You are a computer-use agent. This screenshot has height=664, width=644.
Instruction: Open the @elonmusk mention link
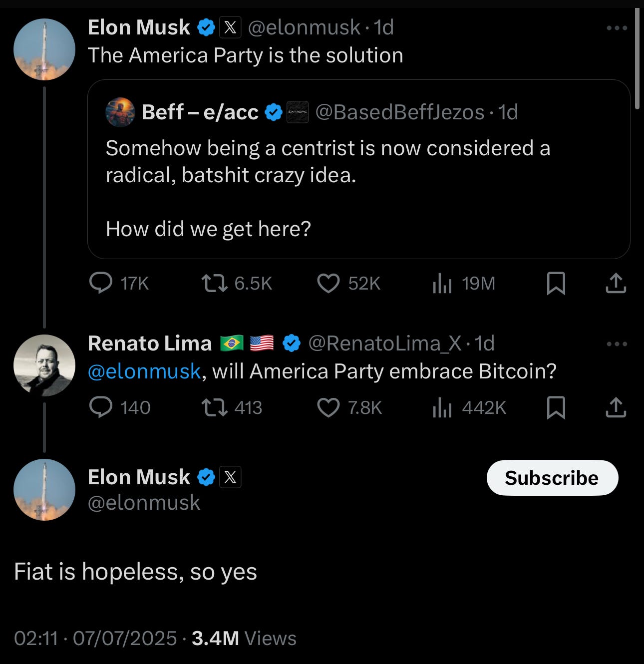144,371
